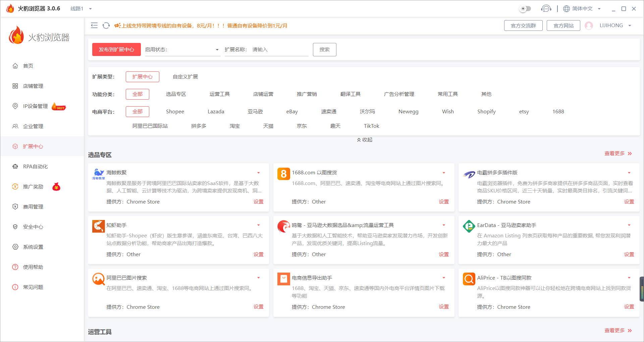Click the 电霸拼多多插件版 logo icon
Image resolution: width=644 pixels, height=342 pixels.
point(469,174)
